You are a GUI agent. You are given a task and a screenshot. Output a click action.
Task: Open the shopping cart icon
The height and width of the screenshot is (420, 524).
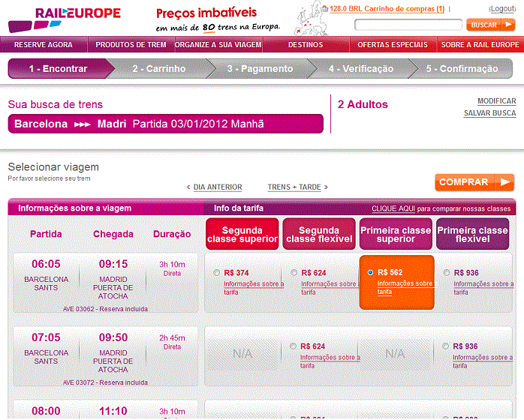(324, 9)
